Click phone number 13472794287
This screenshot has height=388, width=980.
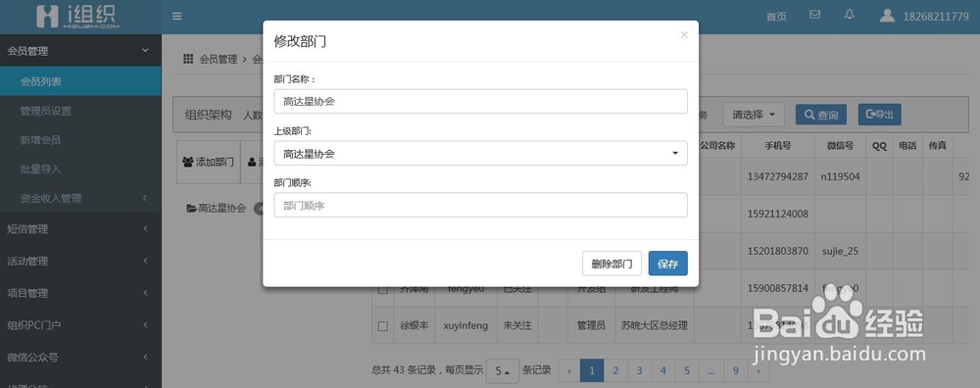point(778,176)
